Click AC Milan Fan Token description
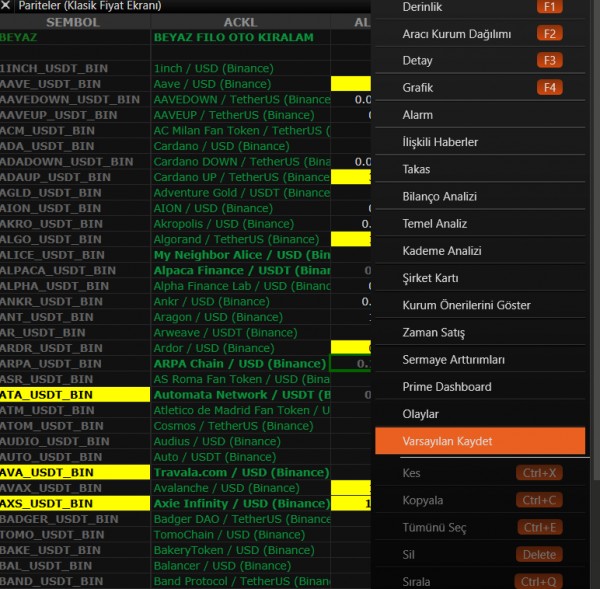 pos(241,131)
